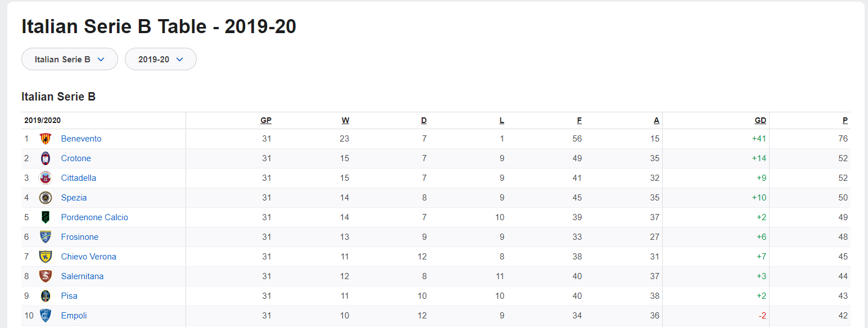Sort table by GP column header
The width and height of the screenshot is (868, 328).
[266, 120]
